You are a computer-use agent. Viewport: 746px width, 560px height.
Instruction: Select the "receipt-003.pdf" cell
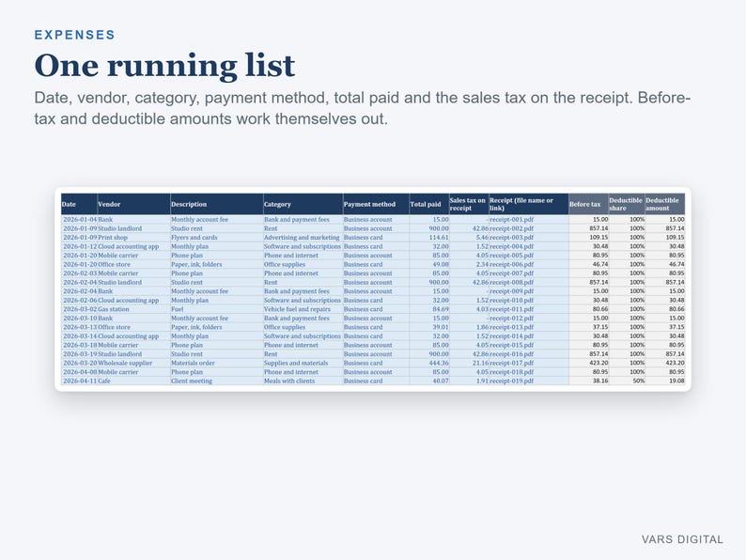529,238
